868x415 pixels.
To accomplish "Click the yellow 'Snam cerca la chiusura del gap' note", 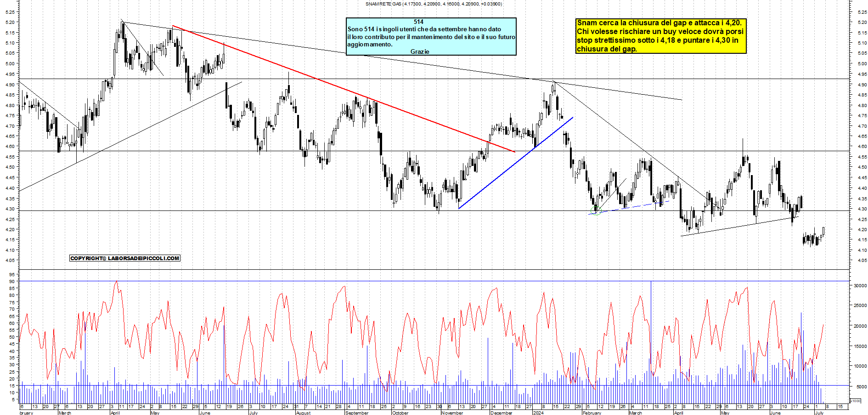I will point(661,36).
